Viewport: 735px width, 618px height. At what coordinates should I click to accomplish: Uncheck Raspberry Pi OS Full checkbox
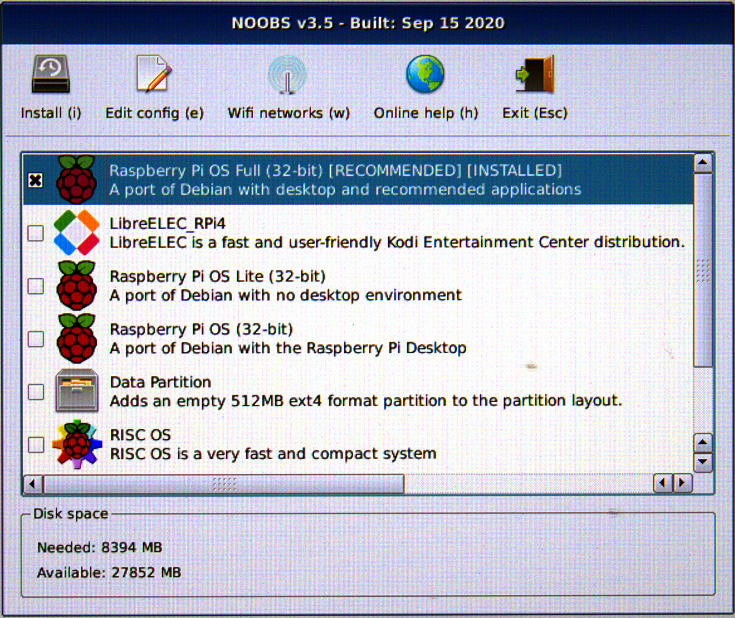[x=36, y=180]
